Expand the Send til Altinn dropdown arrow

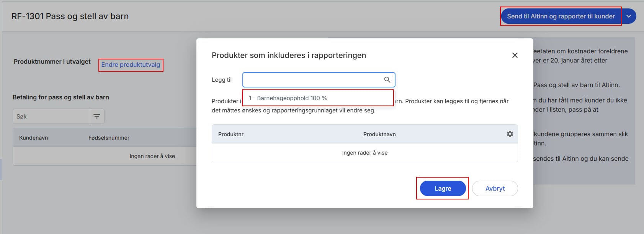[x=628, y=16]
